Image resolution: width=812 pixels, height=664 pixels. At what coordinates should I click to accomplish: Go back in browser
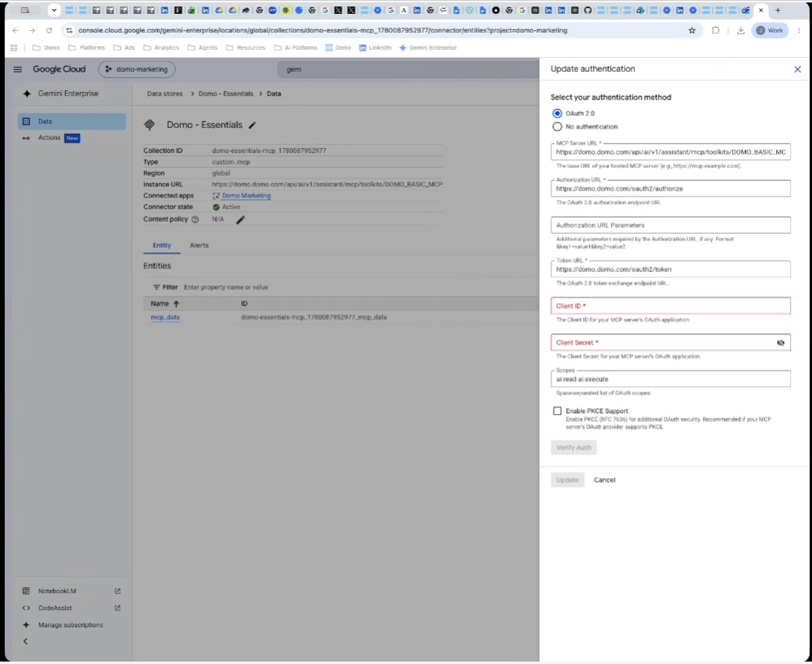pyautogui.click(x=15, y=31)
